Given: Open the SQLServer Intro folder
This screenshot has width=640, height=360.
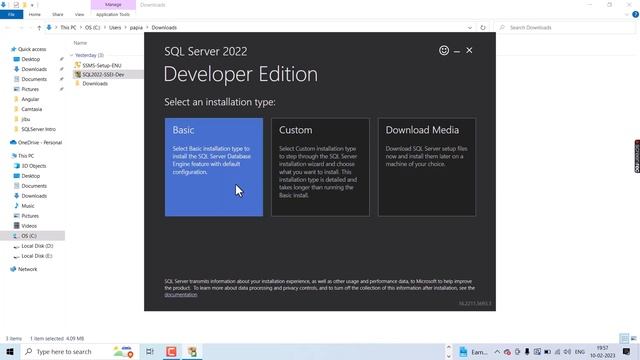Looking at the screenshot, I should coord(38,129).
